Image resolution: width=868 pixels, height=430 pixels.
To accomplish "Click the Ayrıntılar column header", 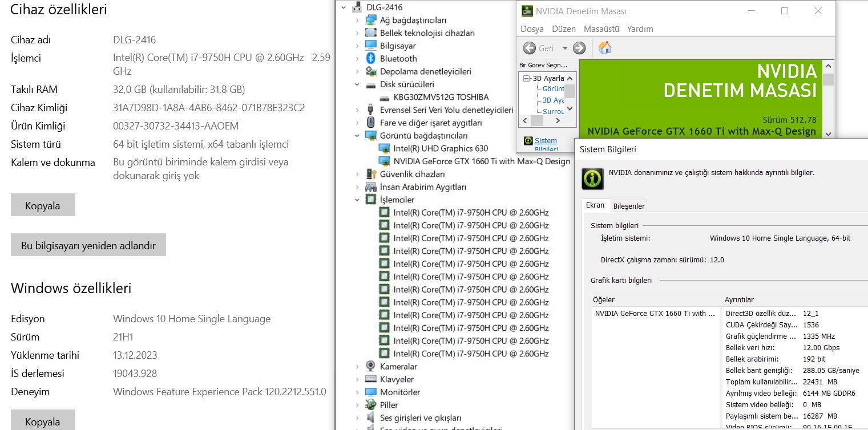I will tap(795, 299).
